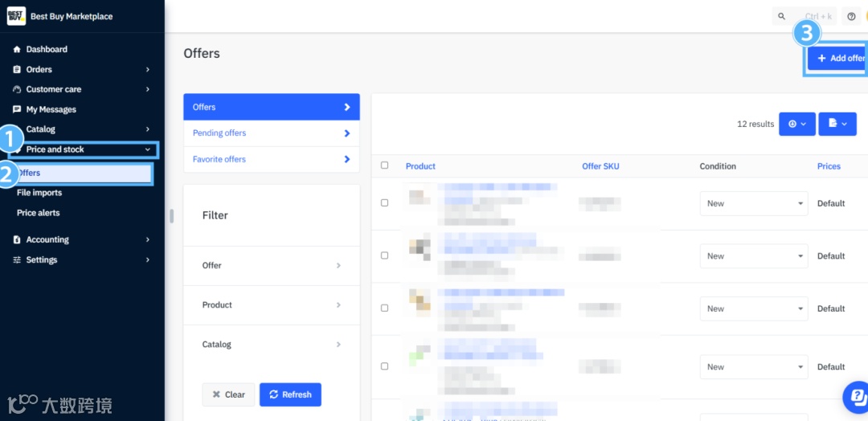Sort by Prices column header
Screen dimensions: 868x421
[x=829, y=166]
